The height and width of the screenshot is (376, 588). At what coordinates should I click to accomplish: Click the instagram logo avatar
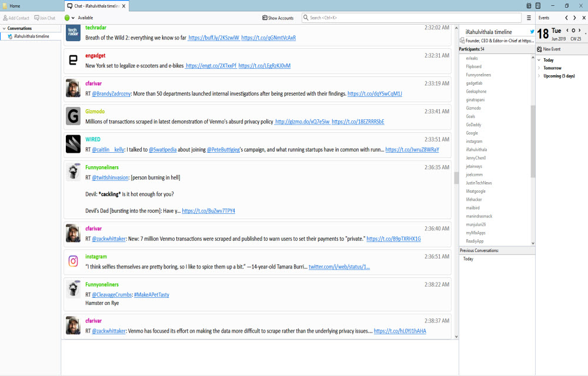[73, 261]
